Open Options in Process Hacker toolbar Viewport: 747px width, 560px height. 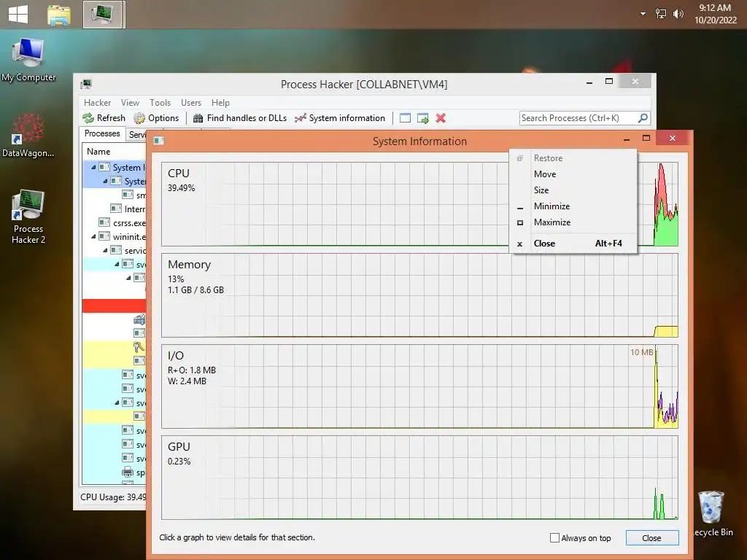[x=156, y=118]
